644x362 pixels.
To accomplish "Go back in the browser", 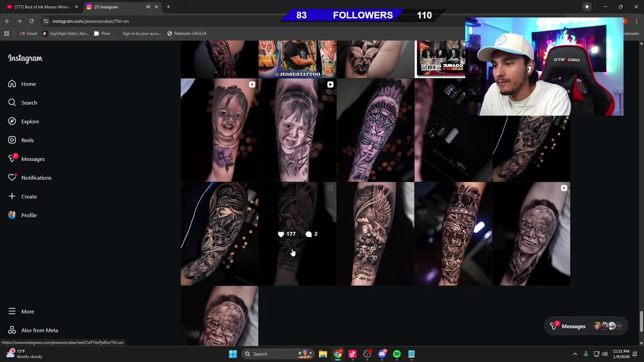I will pyautogui.click(x=7, y=21).
